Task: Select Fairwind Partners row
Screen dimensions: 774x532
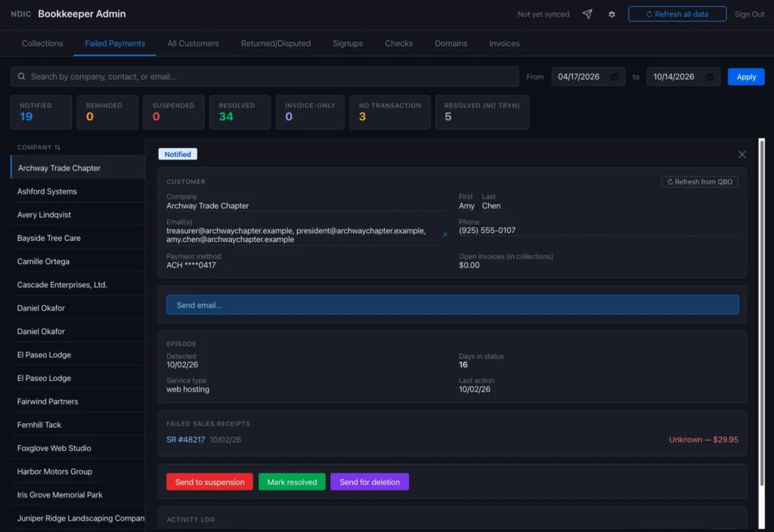Action: [78, 401]
